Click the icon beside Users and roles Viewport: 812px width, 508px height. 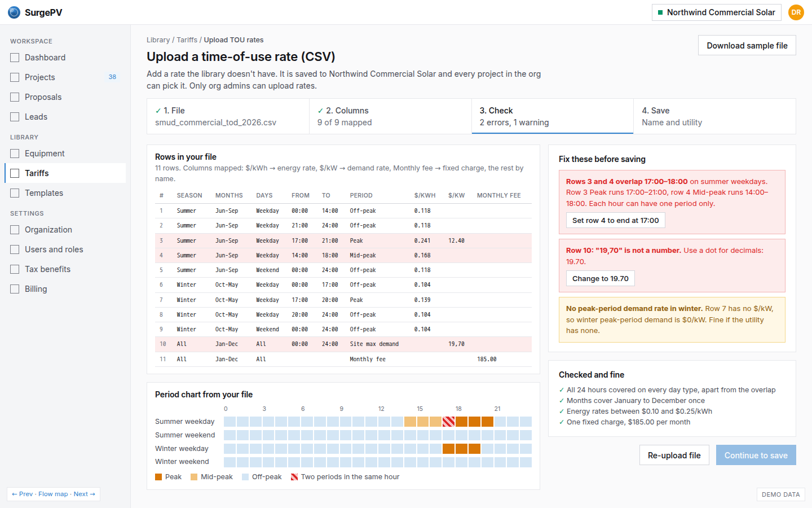(x=15, y=249)
